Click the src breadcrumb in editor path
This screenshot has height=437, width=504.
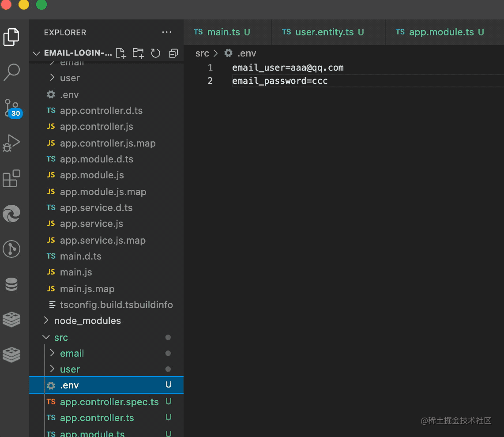(x=202, y=53)
